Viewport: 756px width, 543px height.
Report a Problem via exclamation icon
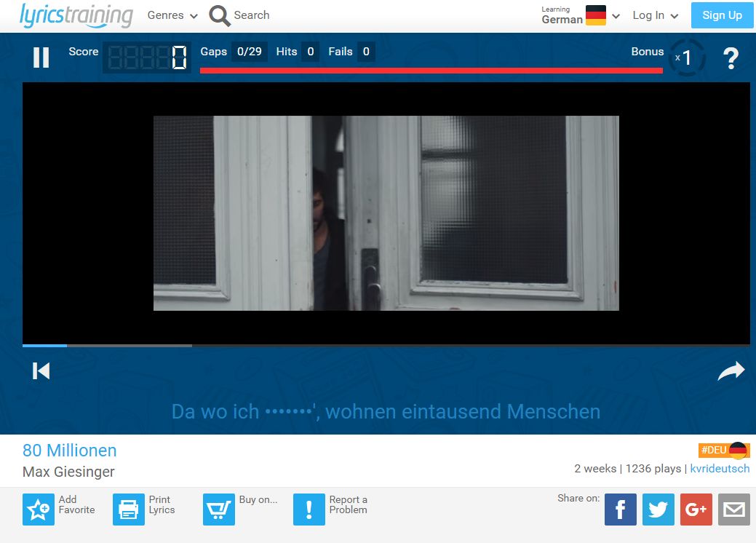point(309,509)
